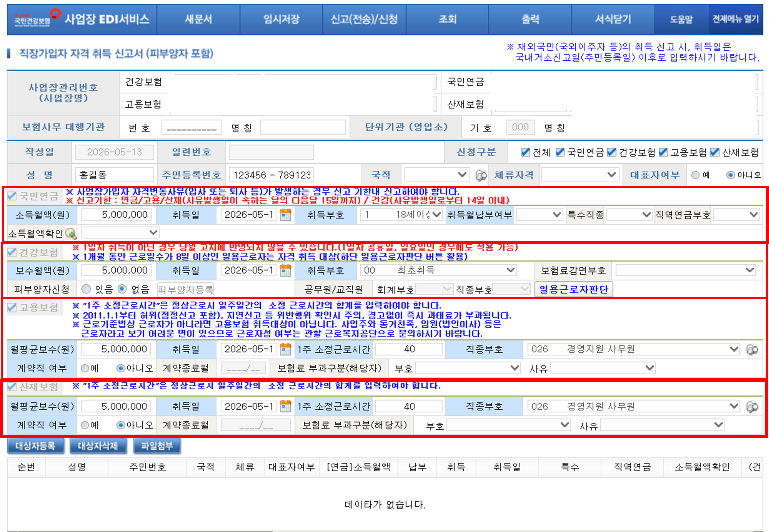Select 예 for 고용보험 계약직 여부
Image resolution: width=769 pixels, height=532 pixels.
coord(85,368)
